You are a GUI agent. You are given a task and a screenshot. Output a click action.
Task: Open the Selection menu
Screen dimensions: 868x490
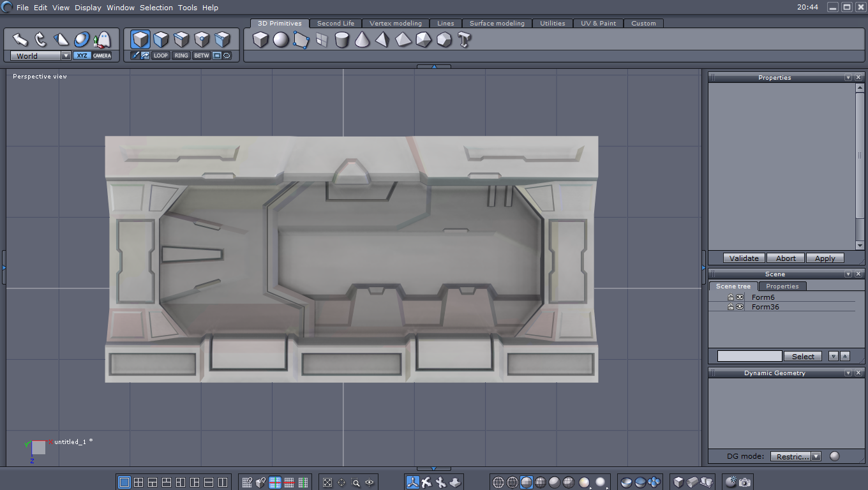[156, 8]
